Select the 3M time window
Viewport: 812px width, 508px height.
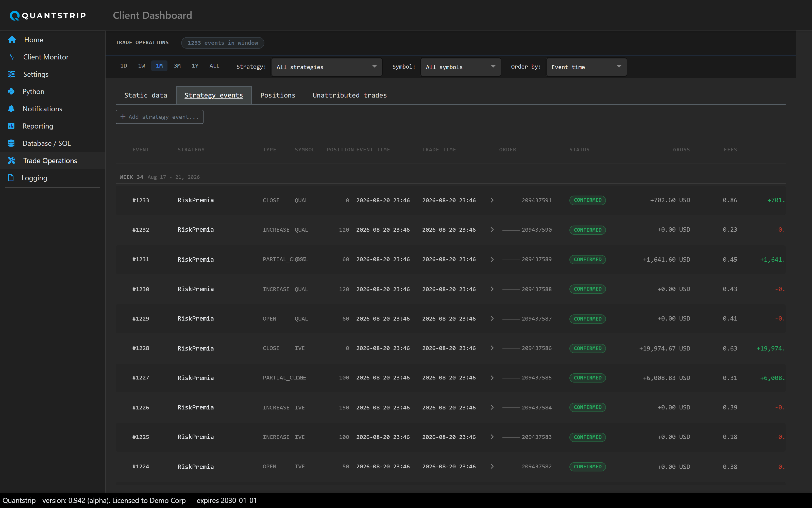point(177,66)
